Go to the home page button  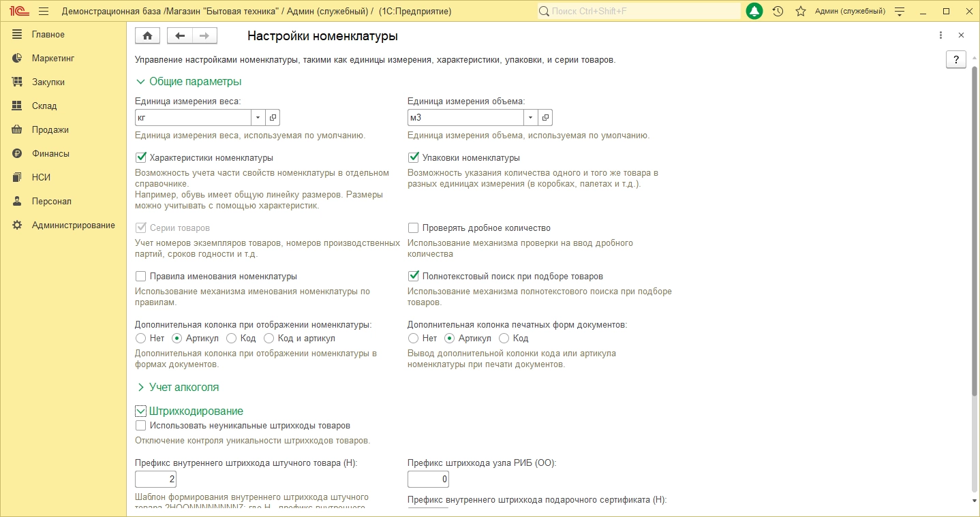pyautogui.click(x=147, y=36)
